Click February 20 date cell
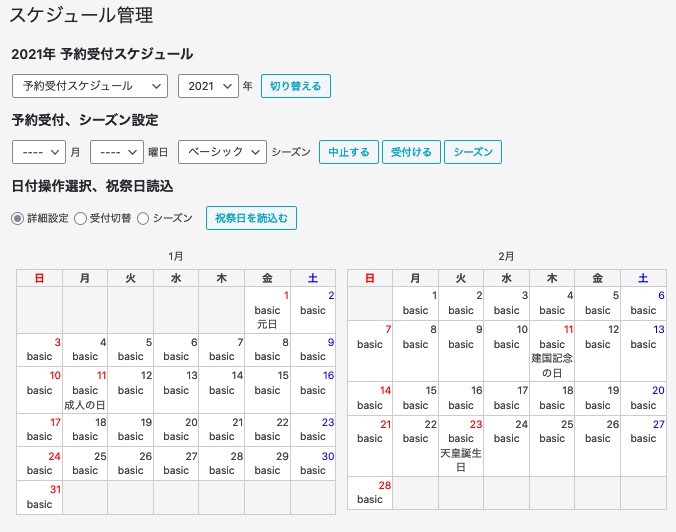The height and width of the screenshot is (532, 676). click(x=643, y=398)
